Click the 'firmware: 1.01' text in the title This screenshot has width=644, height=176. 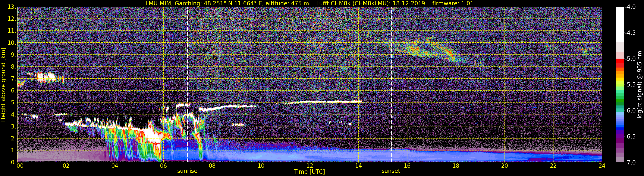point(453,3)
